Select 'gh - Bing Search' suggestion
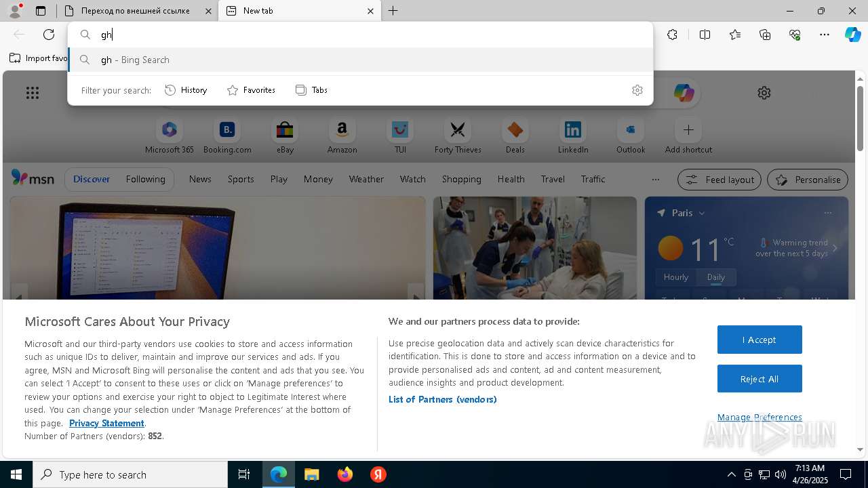 (361, 60)
